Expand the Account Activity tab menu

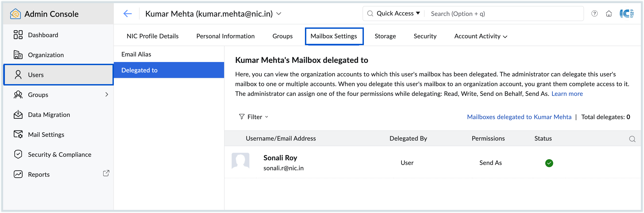click(481, 36)
